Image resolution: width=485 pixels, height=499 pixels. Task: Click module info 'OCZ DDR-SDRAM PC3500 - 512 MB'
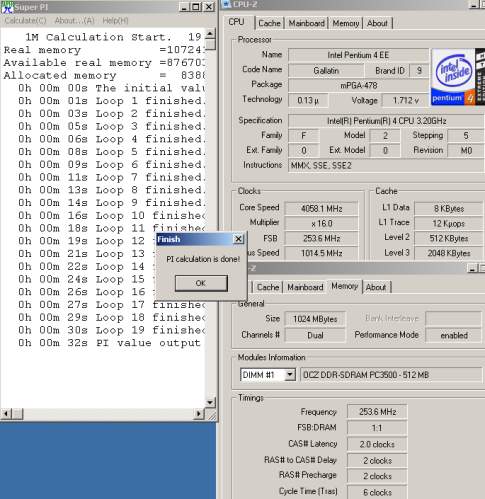[x=391, y=375]
